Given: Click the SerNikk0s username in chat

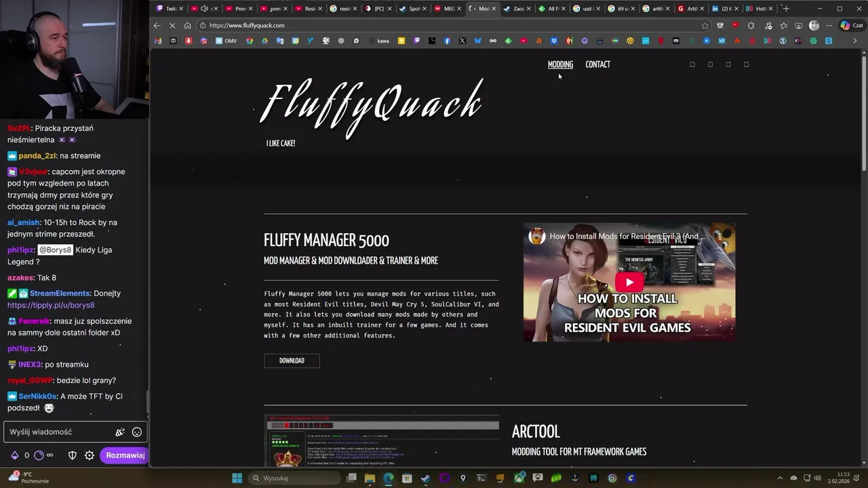Looking at the screenshot, I should pyautogui.click(x=37, y=396).
